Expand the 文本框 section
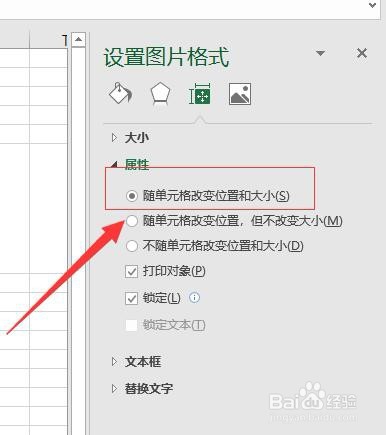Screen dimensions: 386x435 coord(114,361)
